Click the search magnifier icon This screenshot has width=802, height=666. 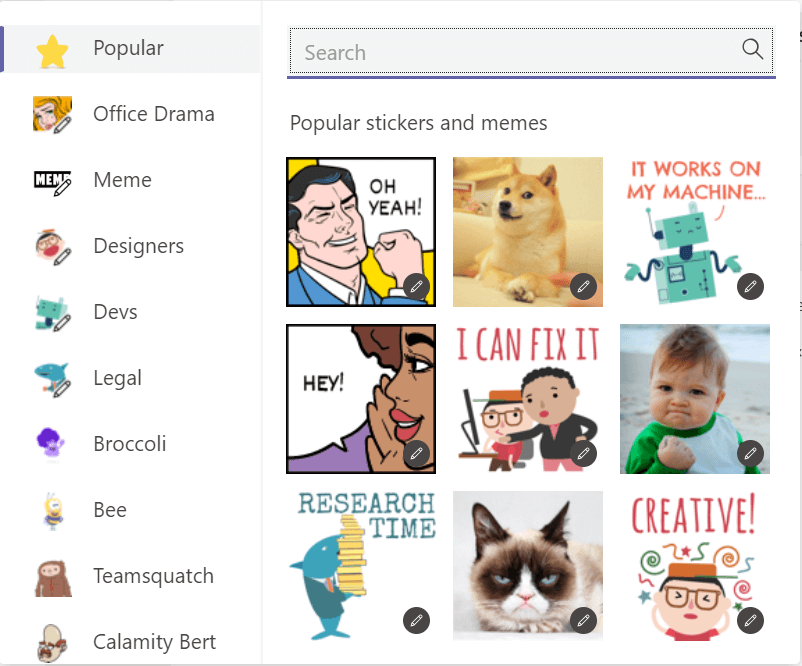point(753,48)
